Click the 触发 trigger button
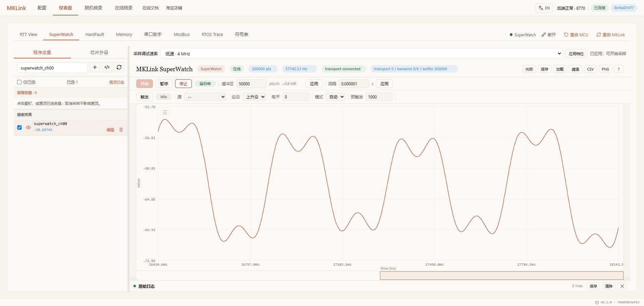 coord(145,97)
